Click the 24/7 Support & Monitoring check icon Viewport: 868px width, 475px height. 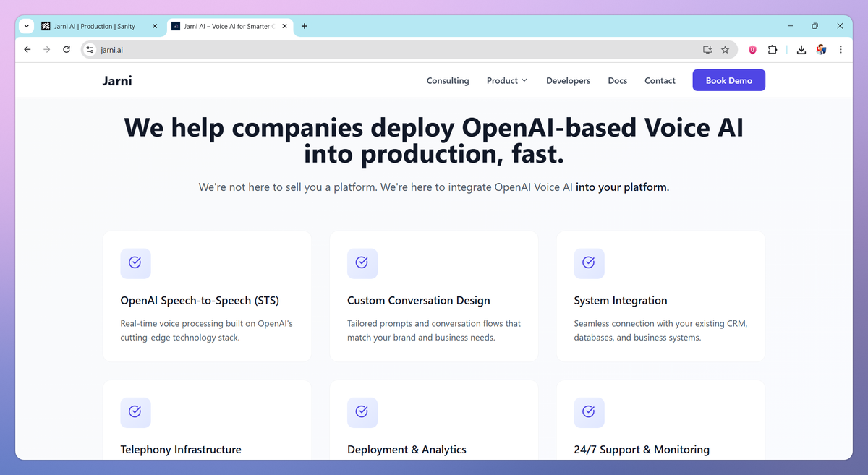pyautogui.click(x=589, y=412)
